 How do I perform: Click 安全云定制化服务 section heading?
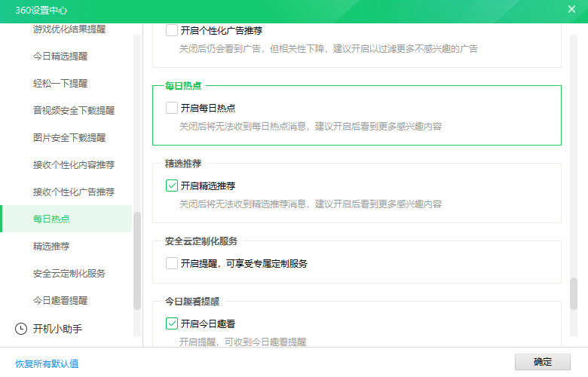coord(201,241)
